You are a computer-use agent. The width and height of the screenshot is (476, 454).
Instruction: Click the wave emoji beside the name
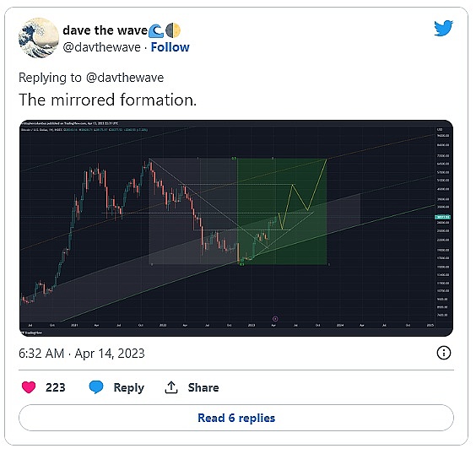click(156, 30)
